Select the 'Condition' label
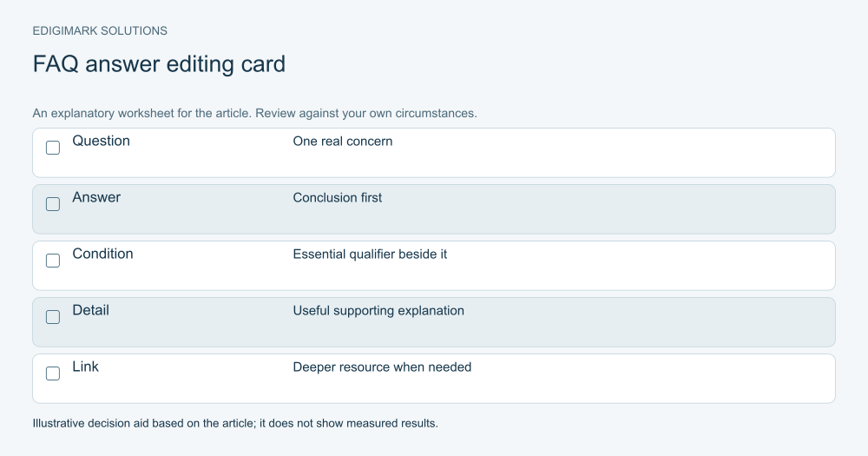This screenshot has height=456, width=868. pyautogui.click(x=103, y=254)
